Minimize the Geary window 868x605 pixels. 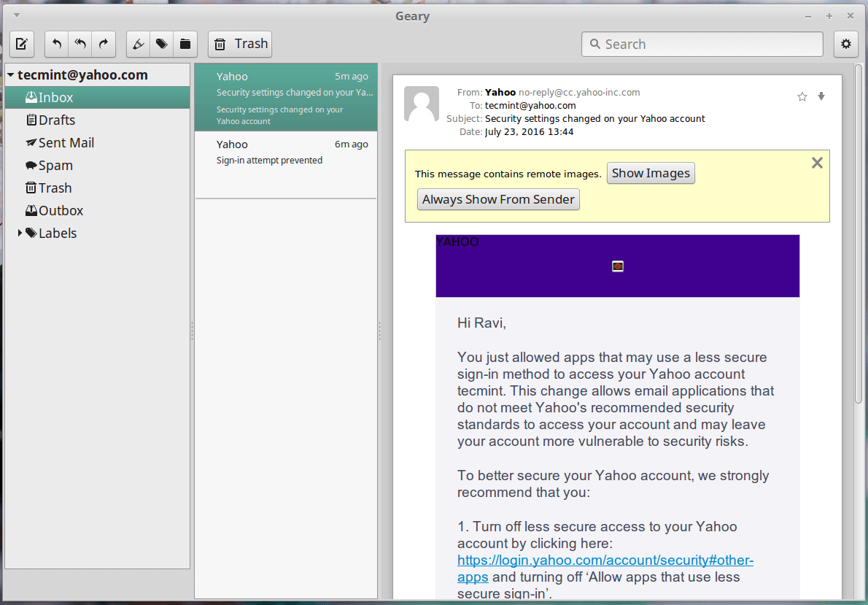coord(808,16)
